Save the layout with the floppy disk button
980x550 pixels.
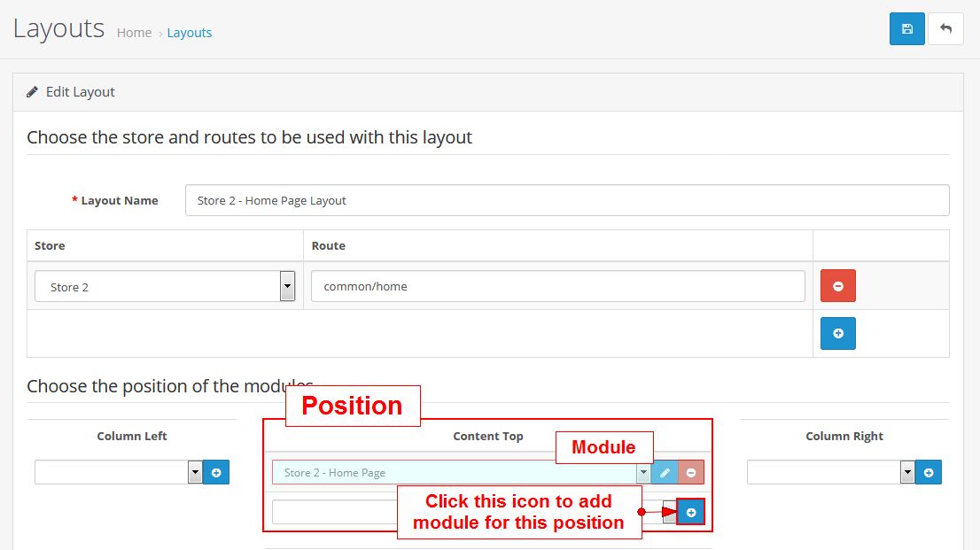click(x=906, y=28)
